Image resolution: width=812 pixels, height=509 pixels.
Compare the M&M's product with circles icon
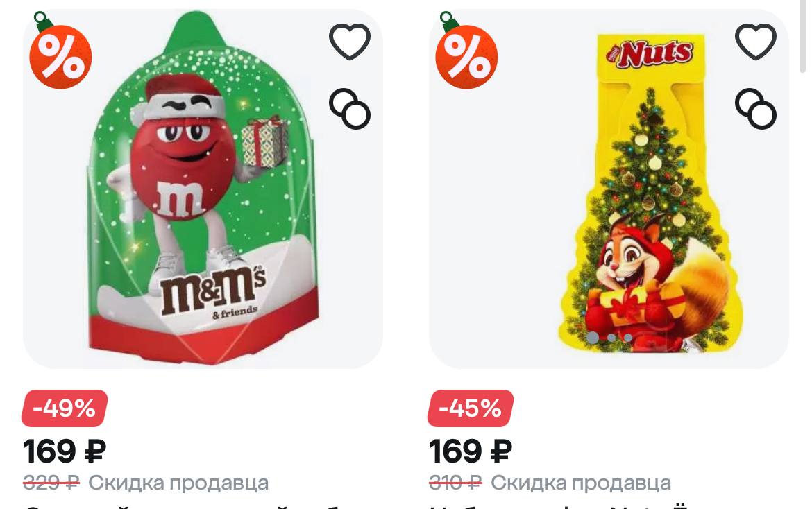350,109
